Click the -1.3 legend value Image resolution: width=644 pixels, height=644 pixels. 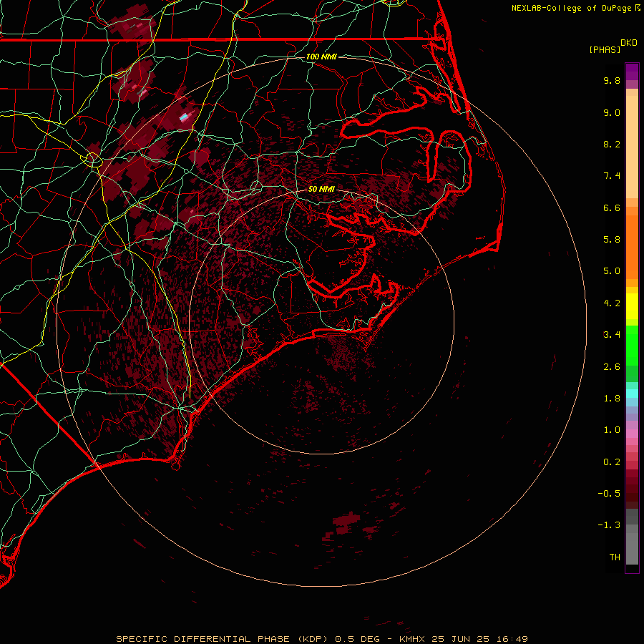point(609,525)
